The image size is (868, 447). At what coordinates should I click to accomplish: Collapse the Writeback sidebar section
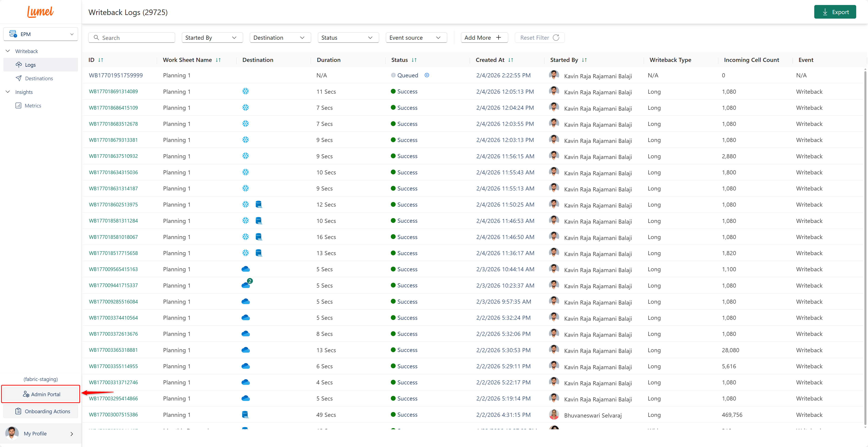point(8,51)
